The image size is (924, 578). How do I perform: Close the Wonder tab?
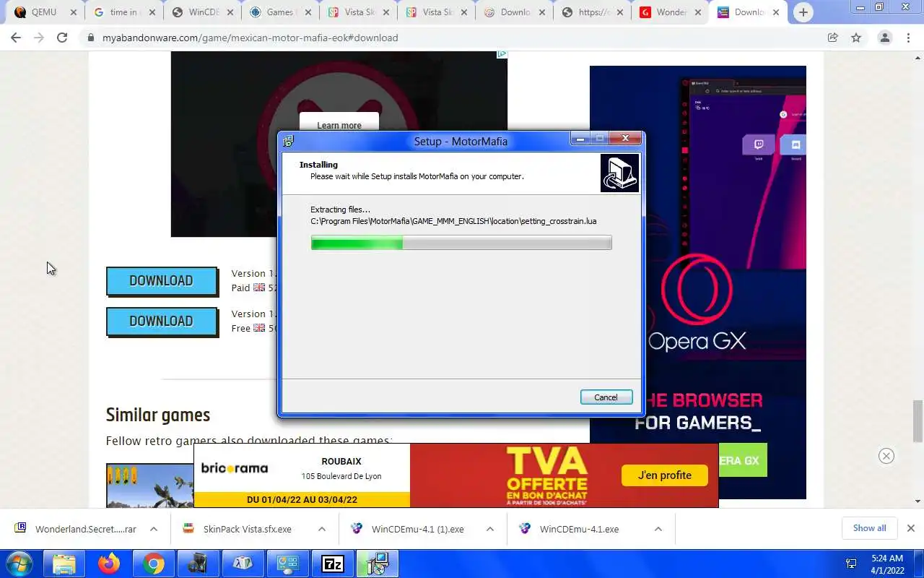698,12
